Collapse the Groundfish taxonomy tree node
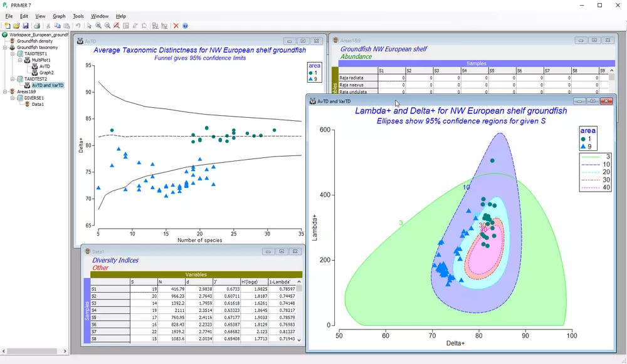 5,48
